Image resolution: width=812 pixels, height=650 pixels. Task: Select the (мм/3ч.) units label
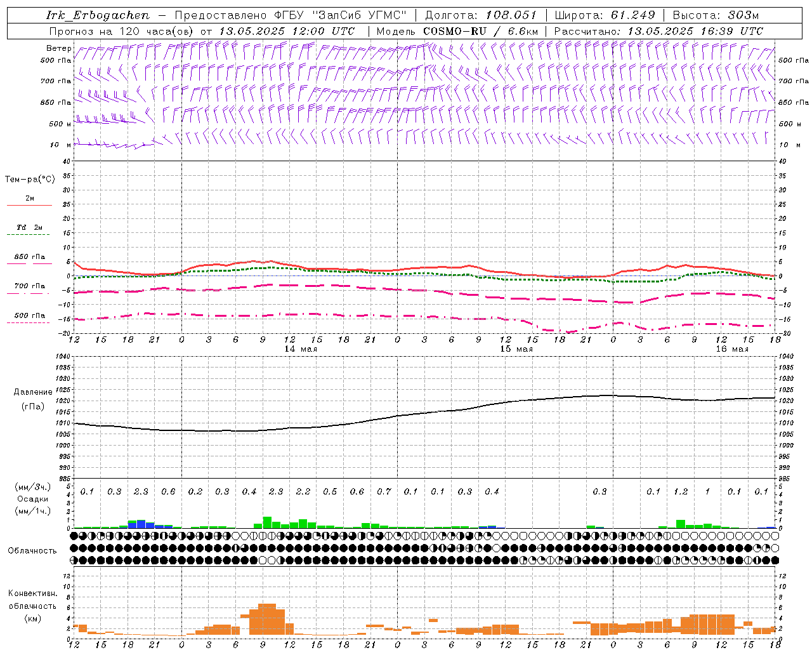(32, 487)
